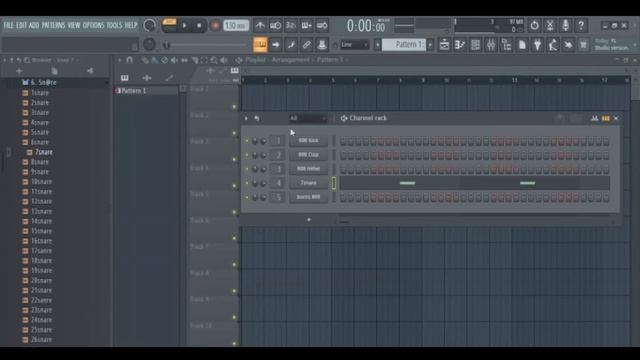640x360 pixels.
Task: Click the render/power circular arrow icon
Action: point(534,25)
